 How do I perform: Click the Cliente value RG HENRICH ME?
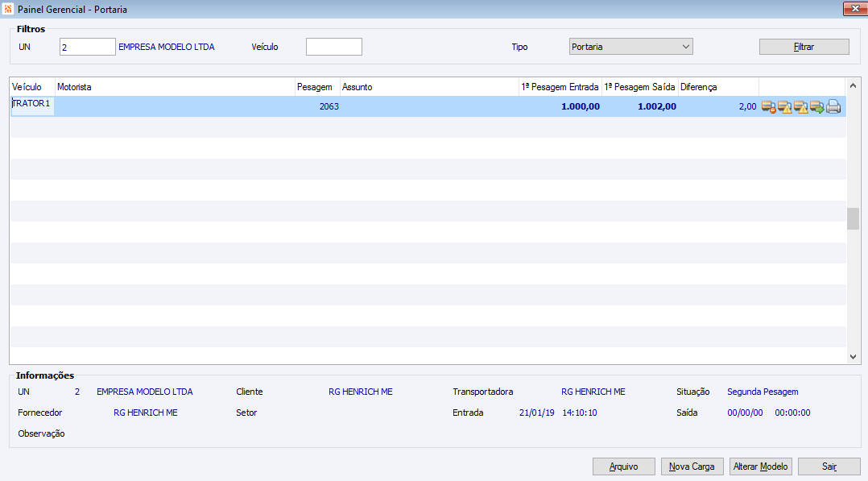point(361,392)
